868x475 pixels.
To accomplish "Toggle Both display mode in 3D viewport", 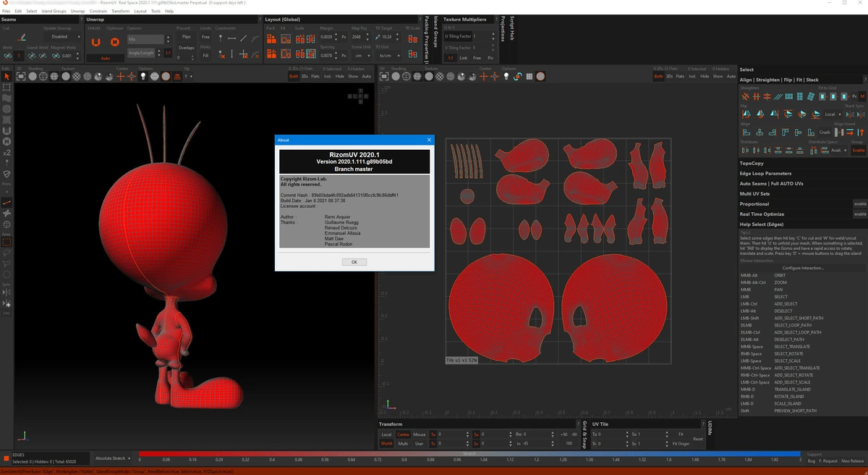I will point(294,76).
